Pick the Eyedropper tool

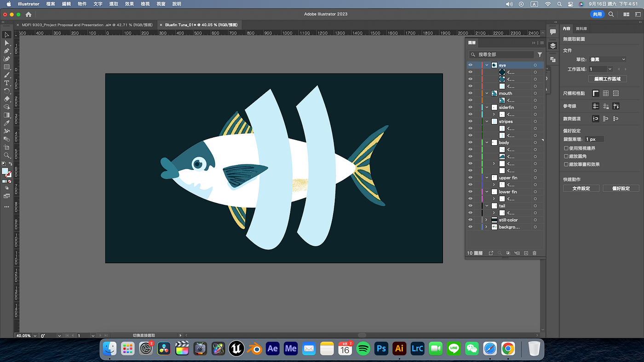[6, 123]
